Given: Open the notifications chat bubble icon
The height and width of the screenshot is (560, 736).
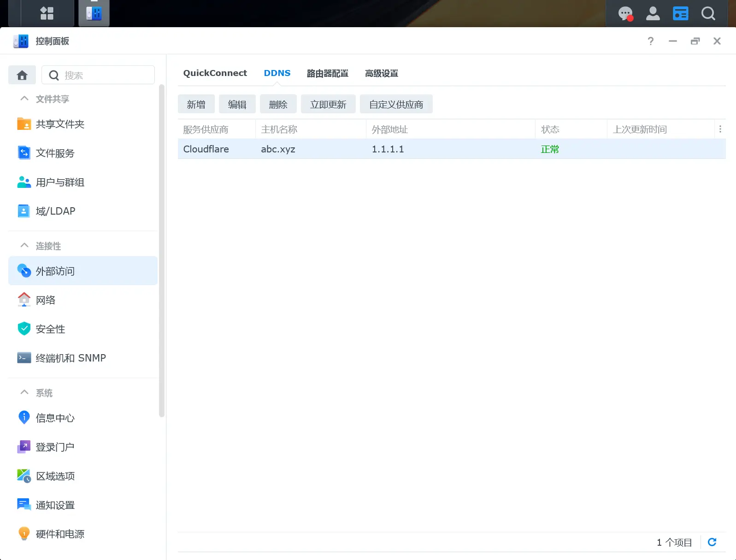Looking at the screenshot, I should coord(625,13).
